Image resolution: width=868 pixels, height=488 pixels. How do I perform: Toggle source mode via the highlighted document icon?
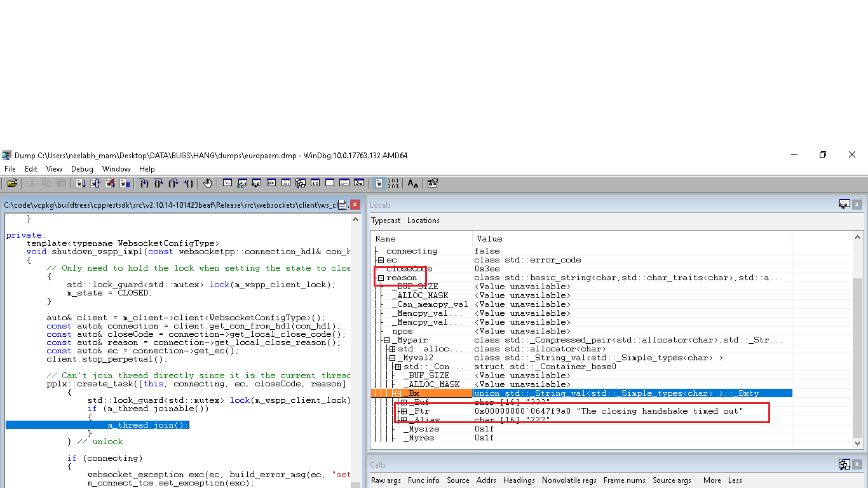pos(379,184)
